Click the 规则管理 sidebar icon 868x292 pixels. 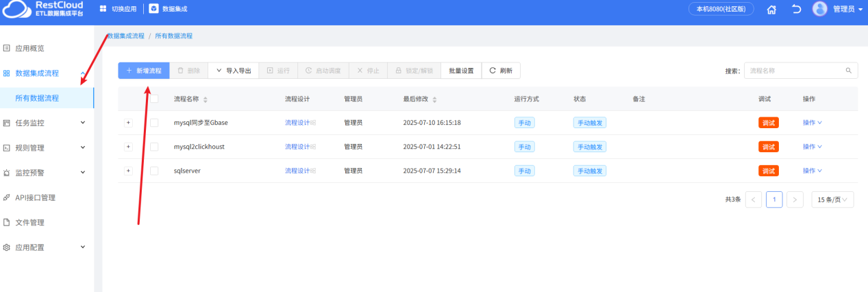click(x=7, y=148)
